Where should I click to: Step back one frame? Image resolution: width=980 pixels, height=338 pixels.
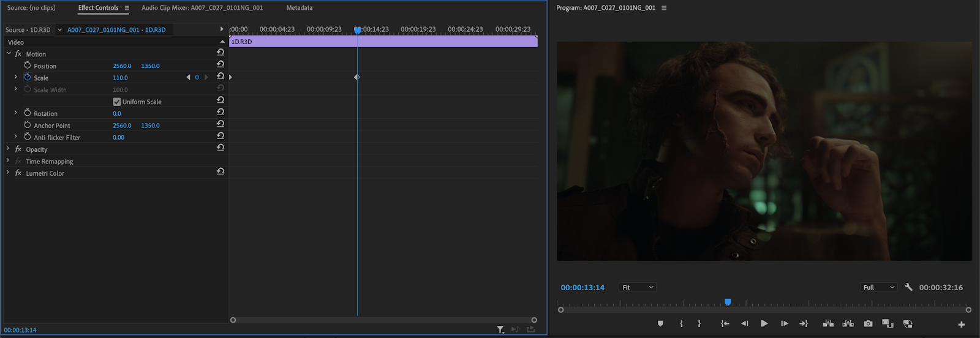pos(745,324)
